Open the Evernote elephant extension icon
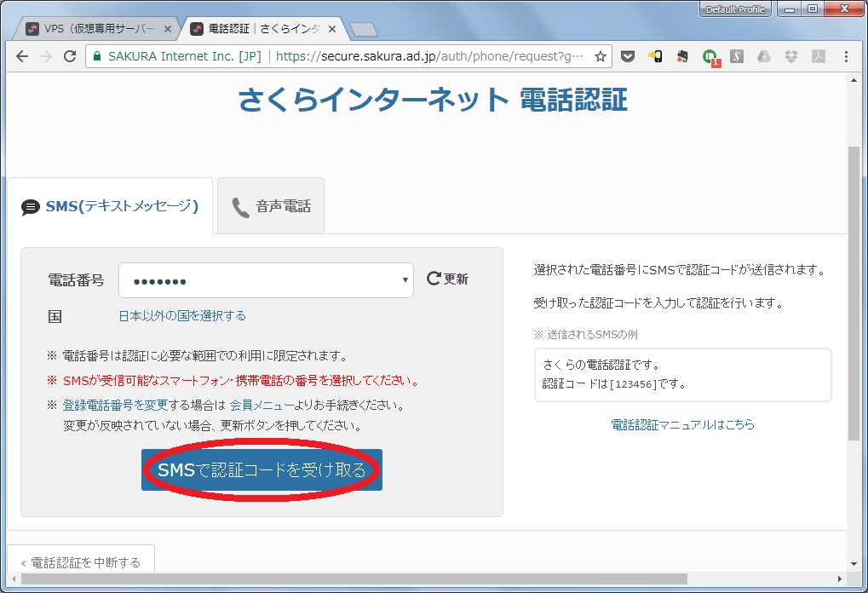 (682, 56)
